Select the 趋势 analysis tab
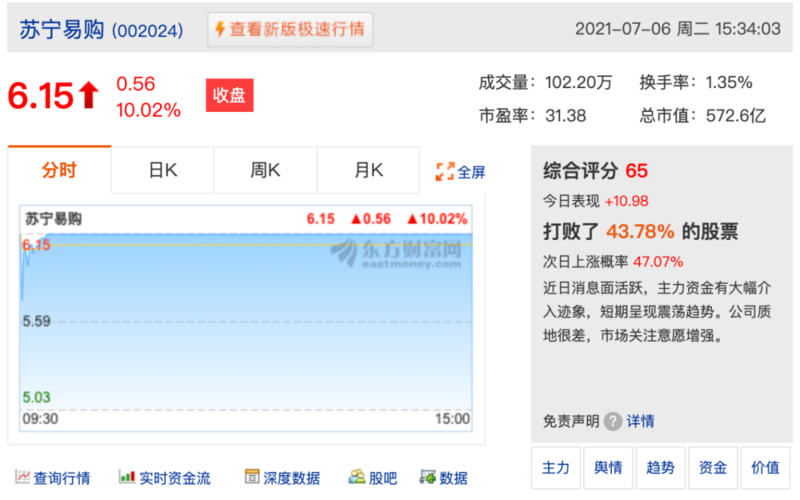 [x=660, y=467]
